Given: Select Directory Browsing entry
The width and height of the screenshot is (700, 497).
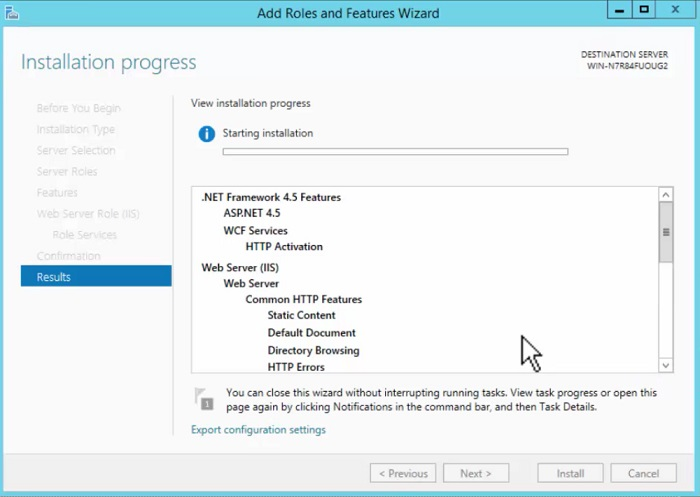Looking at the screenshot, I should click(313, 351).
